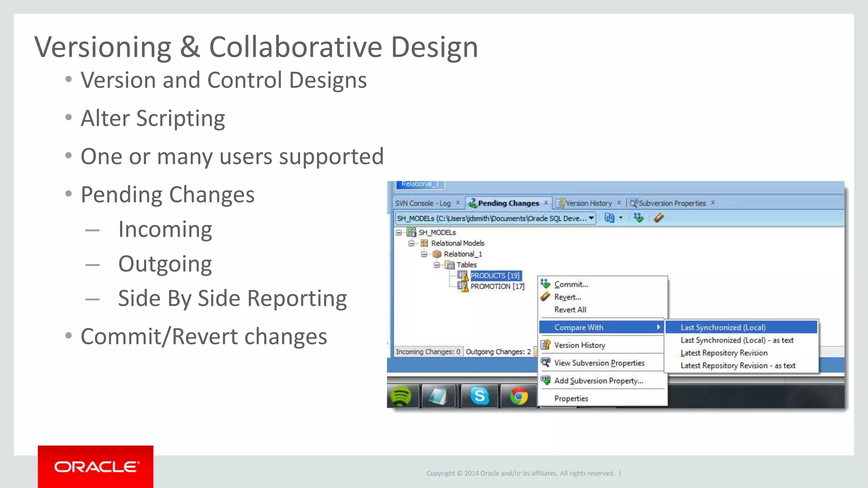Screen dimensions: 868x488
Task: Collapse the SH_MODELs tree node
Action: (x=399, y=233)
